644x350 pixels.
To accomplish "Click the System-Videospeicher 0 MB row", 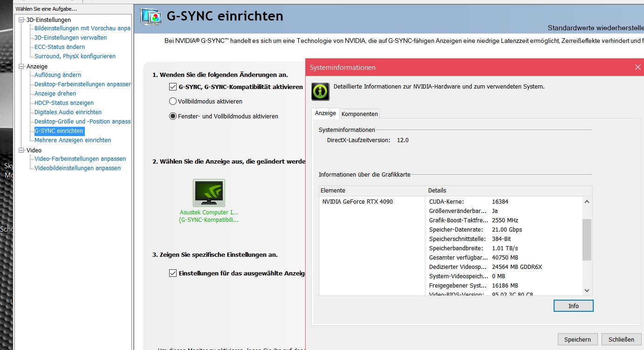I will [505, 276].
